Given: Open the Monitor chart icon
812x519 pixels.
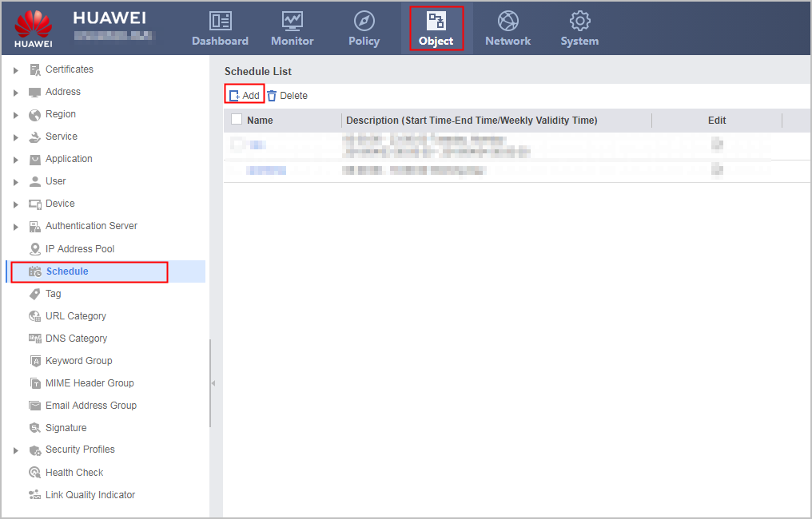Looking at the screenshot, I should tap(293, 22).
